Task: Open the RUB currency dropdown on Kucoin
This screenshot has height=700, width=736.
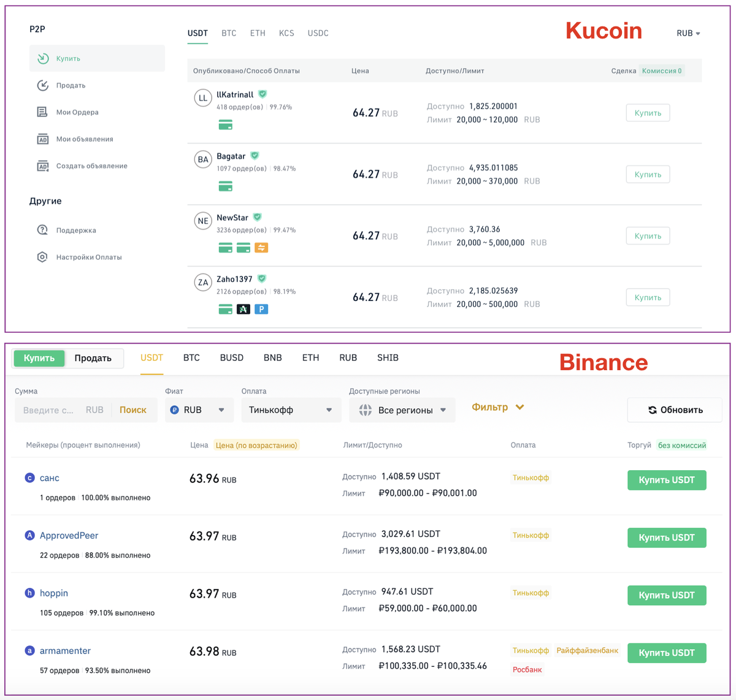Action: point(688,33)
